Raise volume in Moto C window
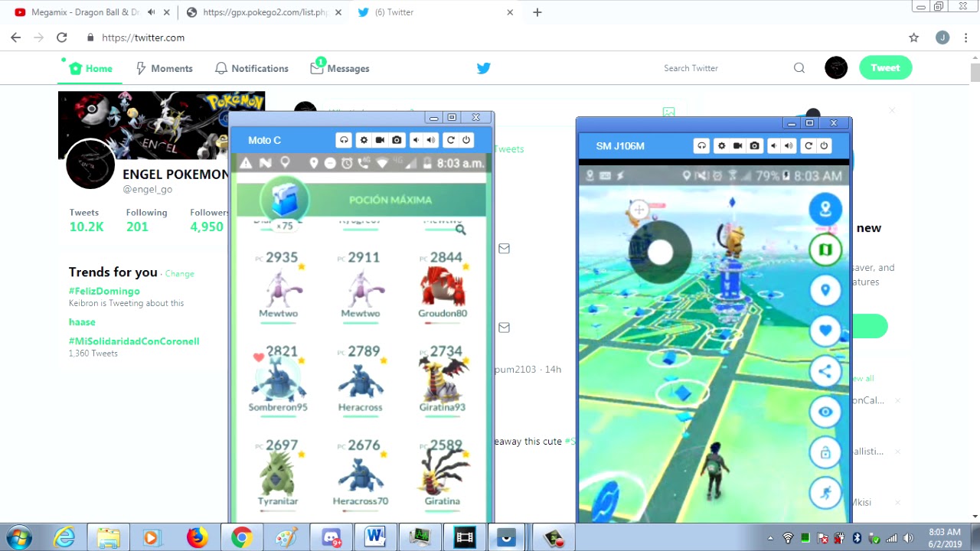This screenshot has width=980, height=551. coord(431,140)
